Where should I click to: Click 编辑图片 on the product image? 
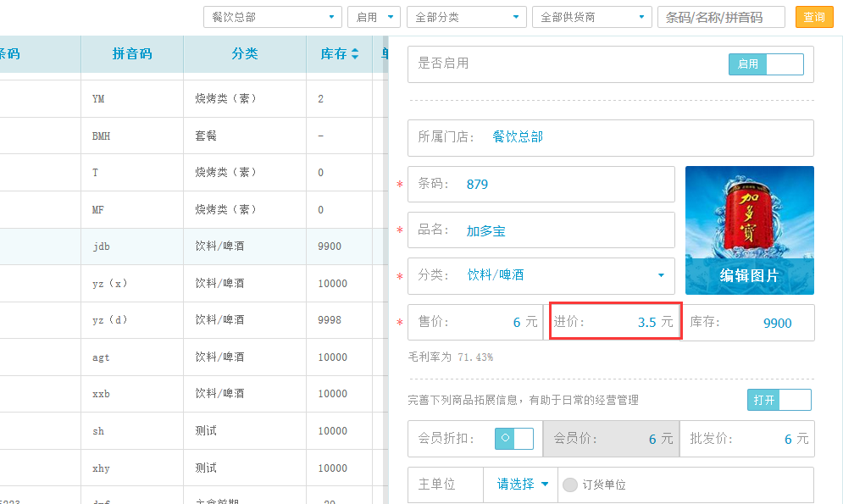[750, 276]
